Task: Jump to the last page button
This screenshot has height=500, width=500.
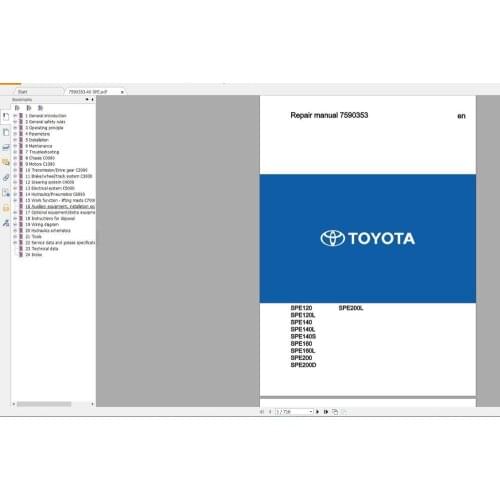Action: [x=326, y=412]
